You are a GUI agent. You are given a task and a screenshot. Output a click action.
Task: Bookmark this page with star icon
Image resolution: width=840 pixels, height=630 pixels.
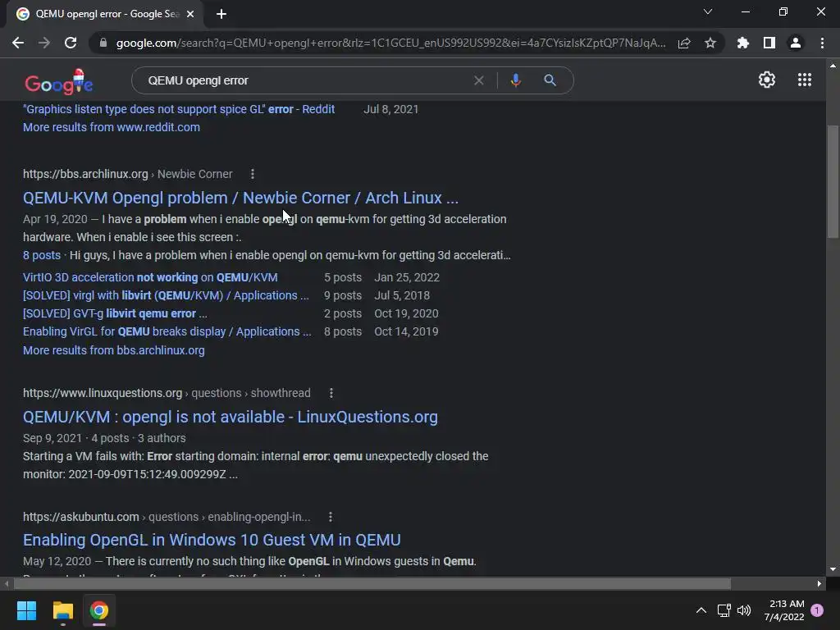[710, 43]
